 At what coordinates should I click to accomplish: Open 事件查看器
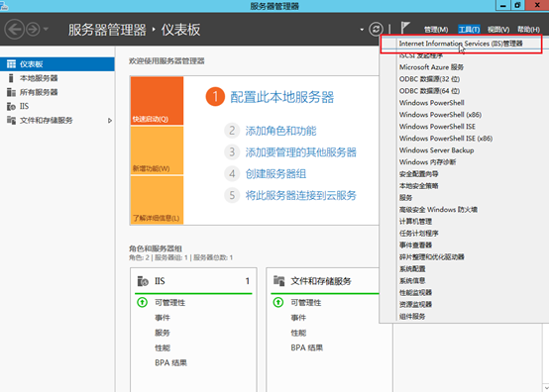click(415, 245)
